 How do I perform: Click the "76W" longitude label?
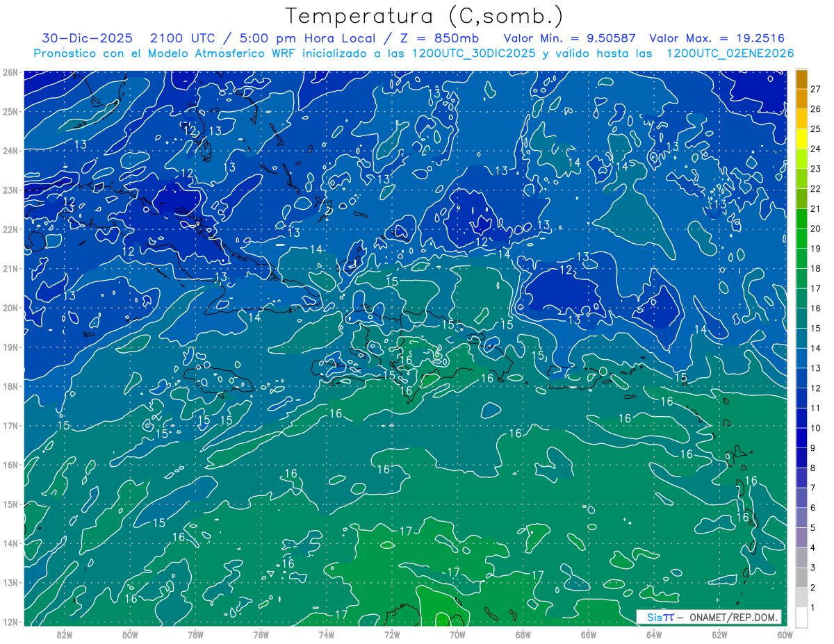[261, 634]
